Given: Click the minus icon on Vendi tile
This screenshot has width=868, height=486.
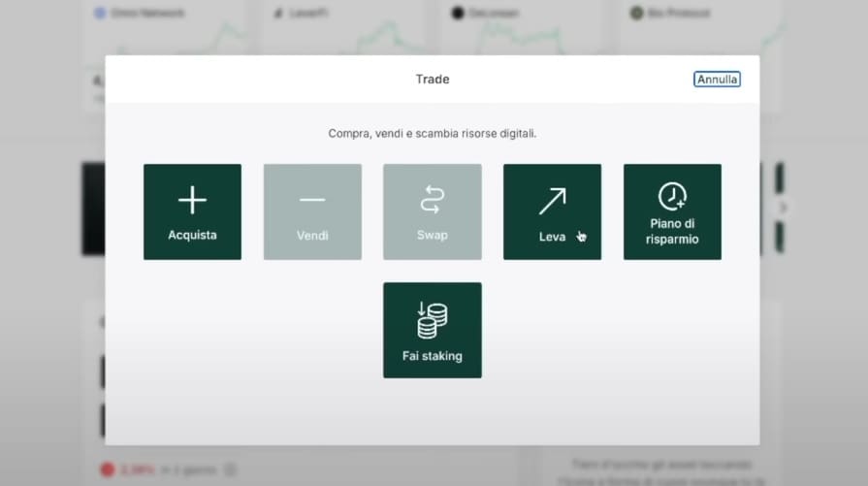Looking at the screenshot, I should [312, 201].
